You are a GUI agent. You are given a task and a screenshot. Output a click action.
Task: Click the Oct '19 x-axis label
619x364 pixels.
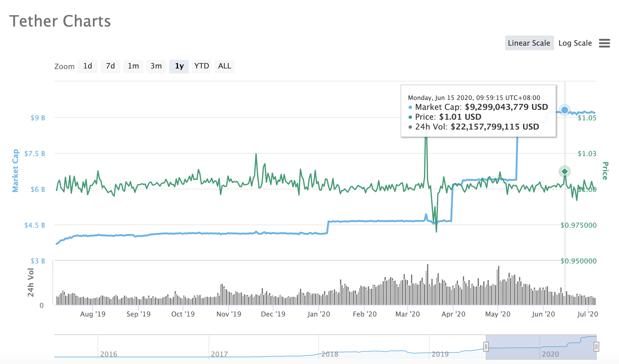pyautogui.click(x=183, y=314)
